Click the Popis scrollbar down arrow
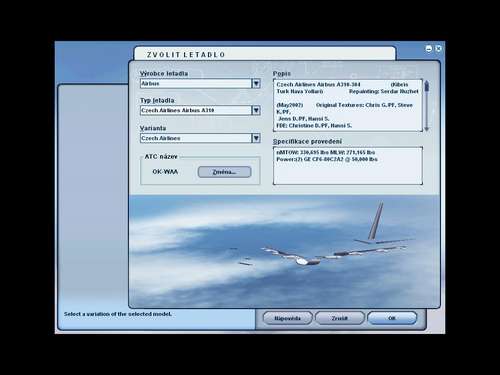 pyautogui.click(x=427, y=128)
